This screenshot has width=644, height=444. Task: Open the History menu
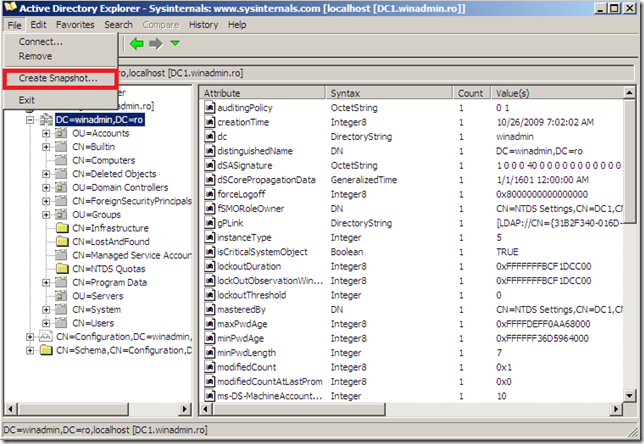coord(203,25)
